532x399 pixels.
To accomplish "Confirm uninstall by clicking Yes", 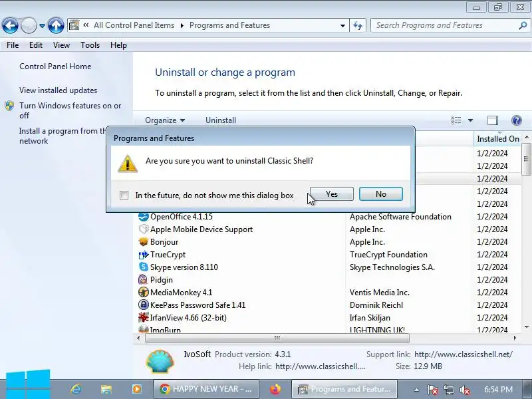I will click(x=331, y=194).
